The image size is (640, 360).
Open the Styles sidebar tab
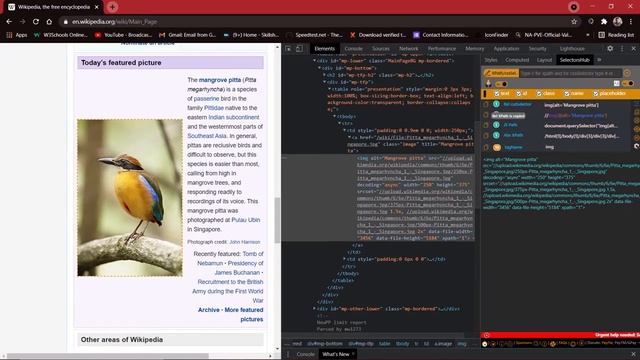pos(491,60)
